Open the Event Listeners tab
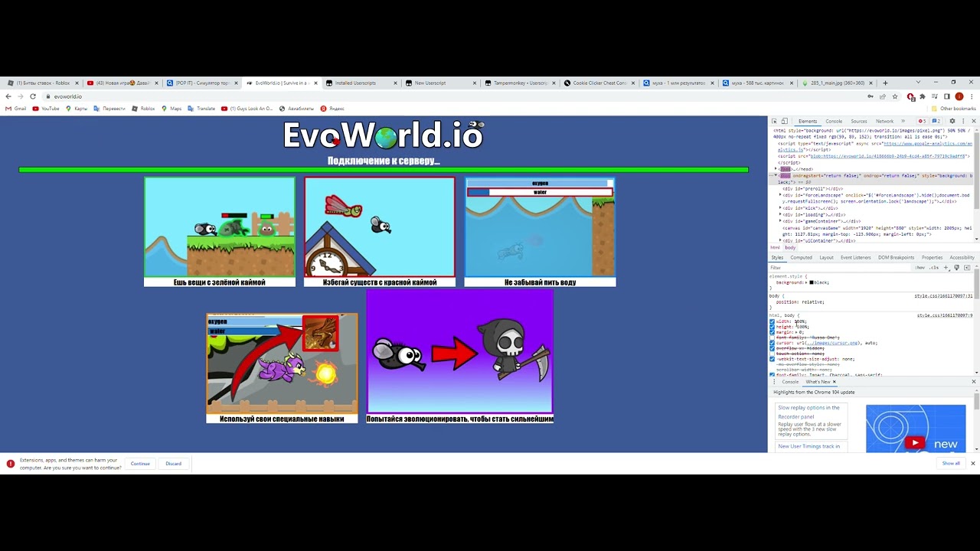The width and height of the screenshot is (980, 551). [x=855, y=257]
